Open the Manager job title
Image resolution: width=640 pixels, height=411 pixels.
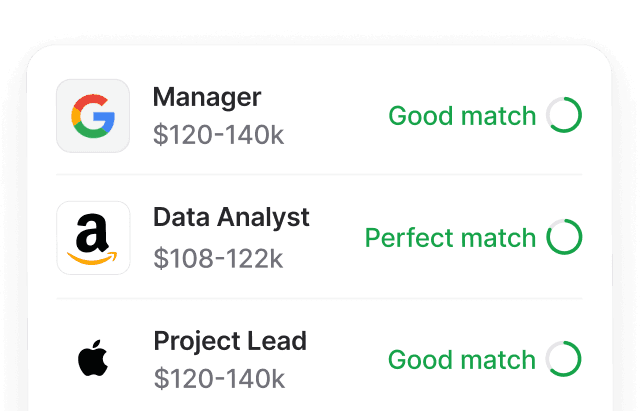click(207, 97)
